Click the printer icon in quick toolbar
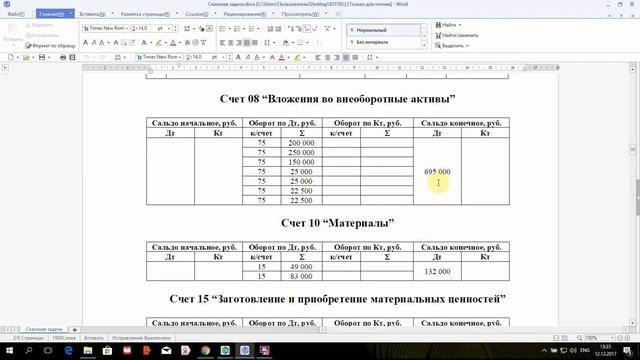Viewport: 640px width, 360px height. pyautogui.click(x=63, y=58)
